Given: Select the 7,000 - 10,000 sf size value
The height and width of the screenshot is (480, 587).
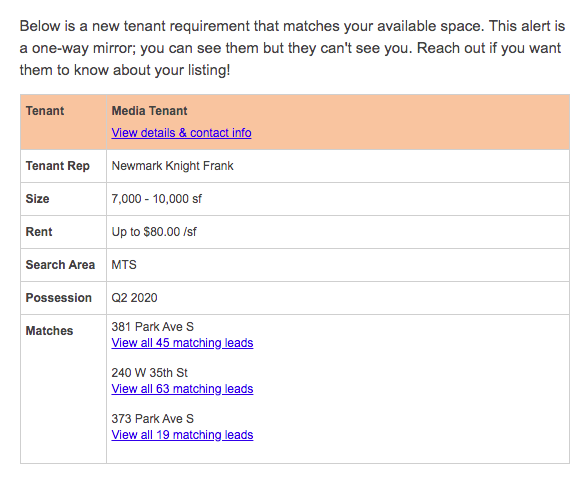Looking at the screenshot, I should pos(156,199).
